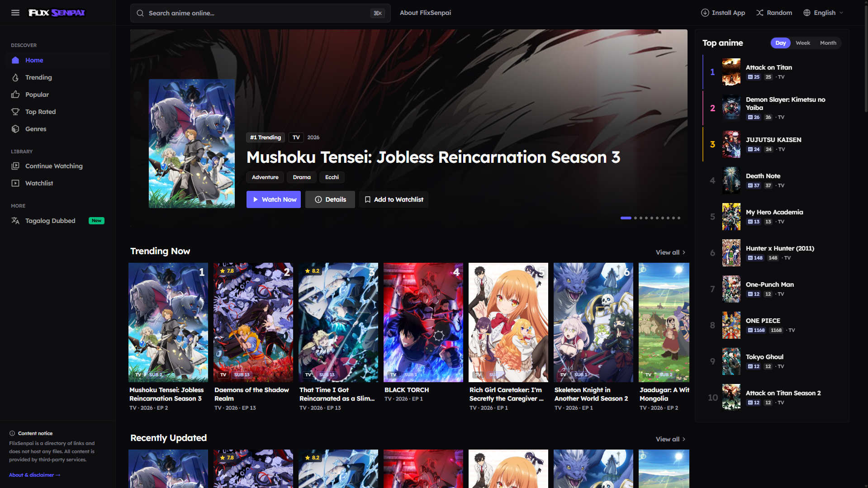The height and width of the screenshot is (488, 868).
Task: Click the Content notice info icon
Action: (x=12, y=433)
